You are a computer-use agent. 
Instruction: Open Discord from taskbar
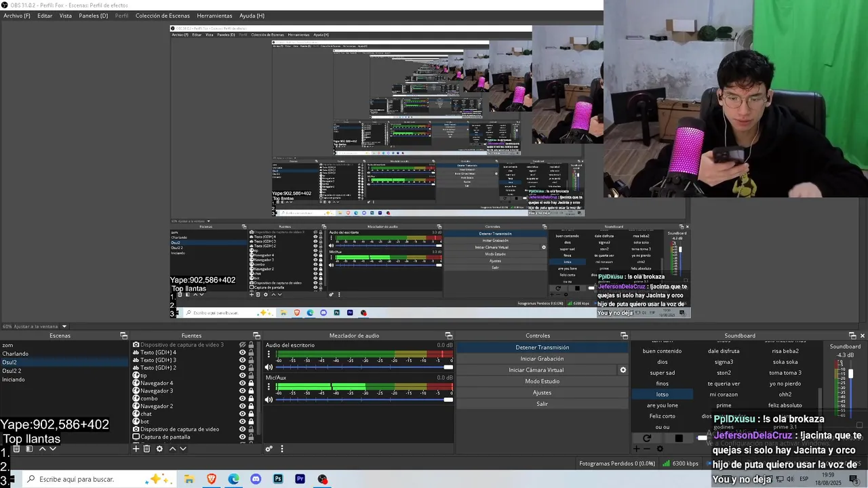coord(256,479)
